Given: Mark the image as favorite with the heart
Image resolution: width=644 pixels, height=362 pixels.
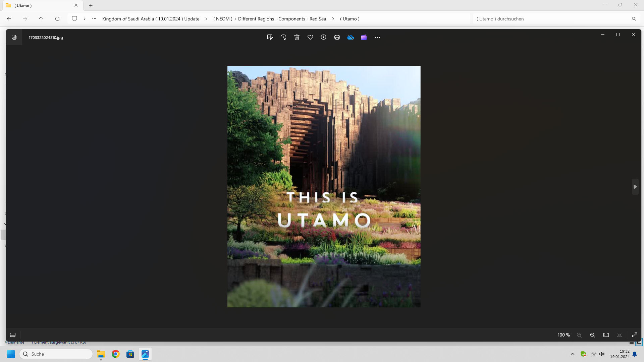Looking at the screenshot, I should pos(310,37).
